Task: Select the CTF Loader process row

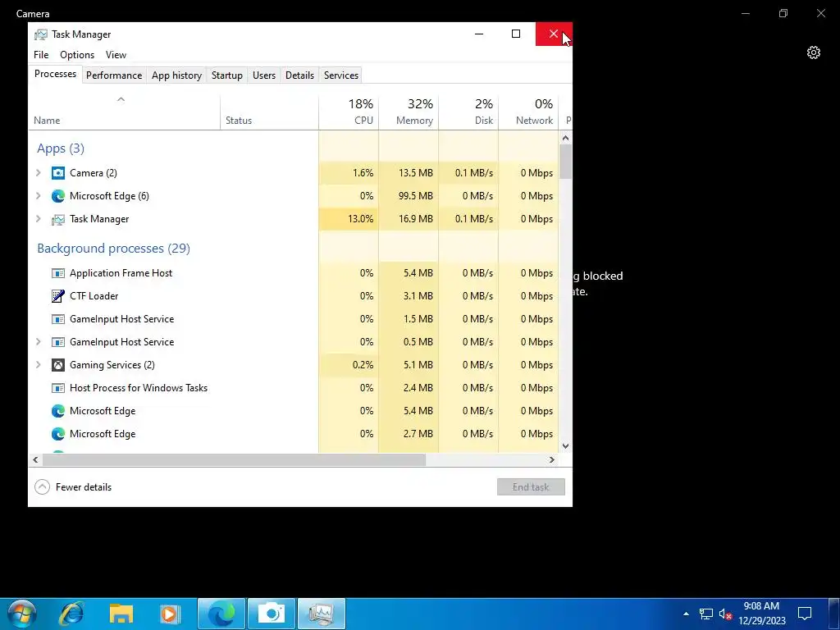Action: click(293, 295)
